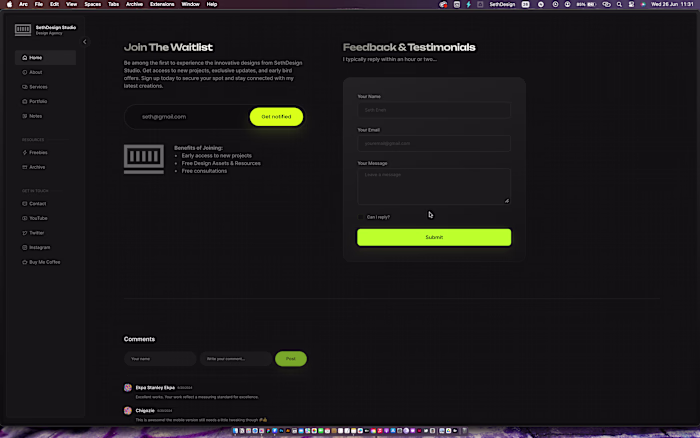Open Services using its sidebar icon
The width and height of the screenshot is (700, 438).
click(25, 87)
